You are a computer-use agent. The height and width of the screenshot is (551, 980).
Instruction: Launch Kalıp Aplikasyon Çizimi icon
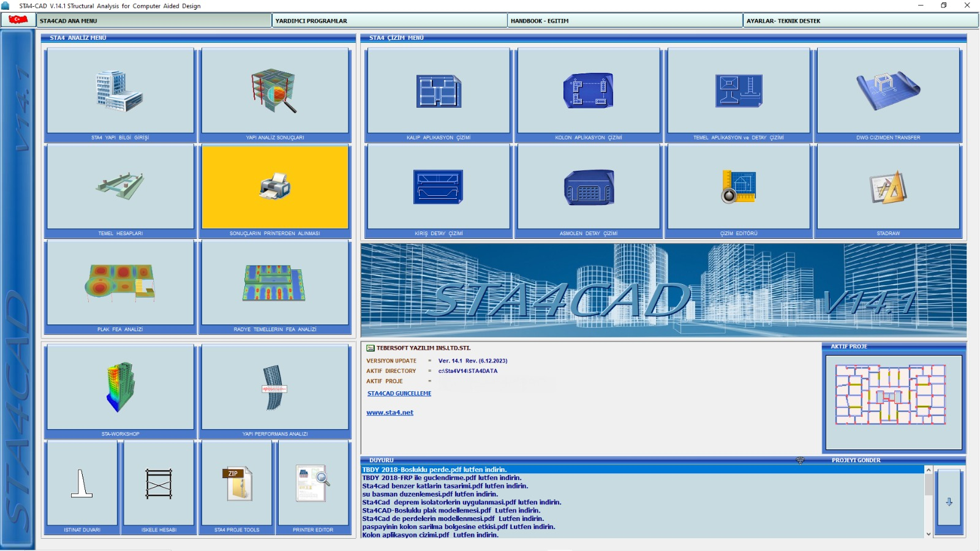click(x=439, y=91)
